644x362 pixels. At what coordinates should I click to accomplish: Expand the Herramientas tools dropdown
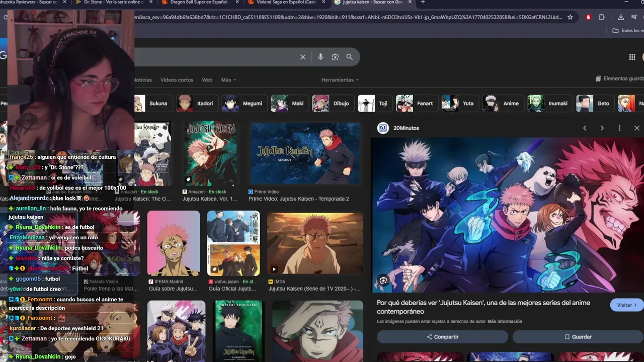(340, 80)
